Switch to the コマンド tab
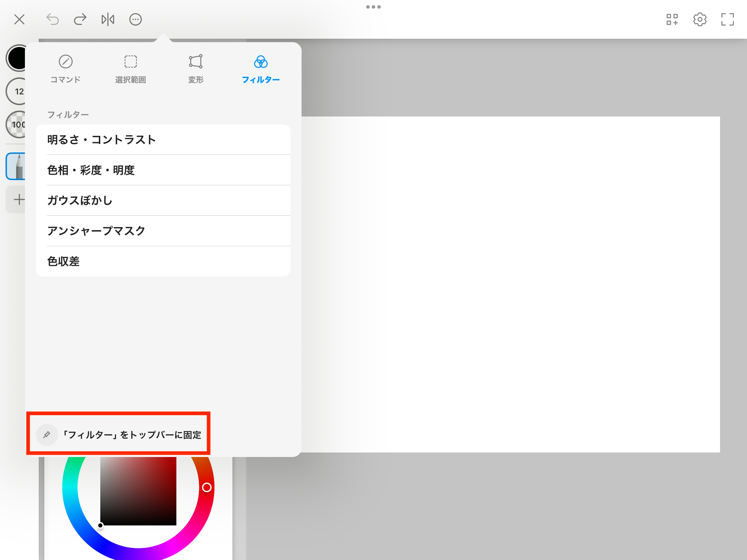 pyautogui.click(x=65, y=69)
